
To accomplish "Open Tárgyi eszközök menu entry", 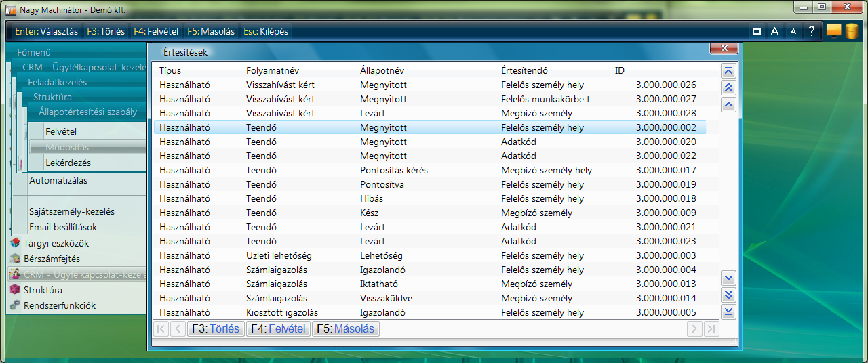I will coord(56,243).
